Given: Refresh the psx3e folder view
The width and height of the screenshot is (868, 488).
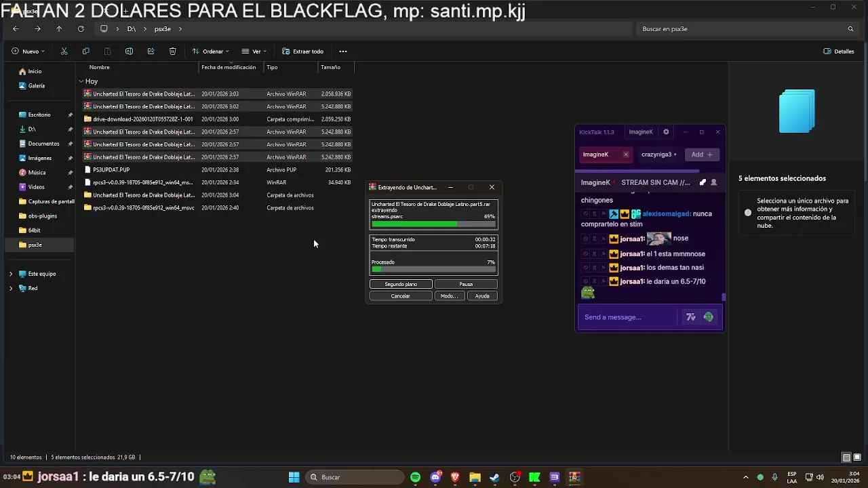Looking at the screenshot, I should click(x=81, y=29).
